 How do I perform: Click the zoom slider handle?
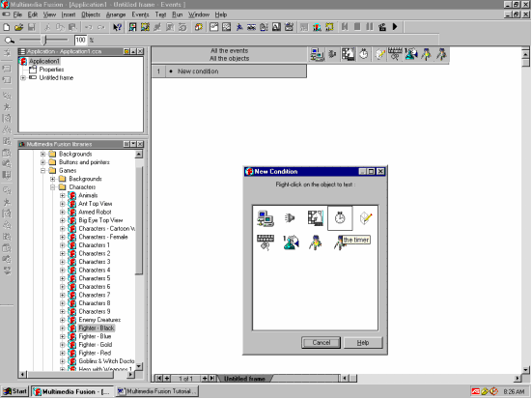click(44, 40)
